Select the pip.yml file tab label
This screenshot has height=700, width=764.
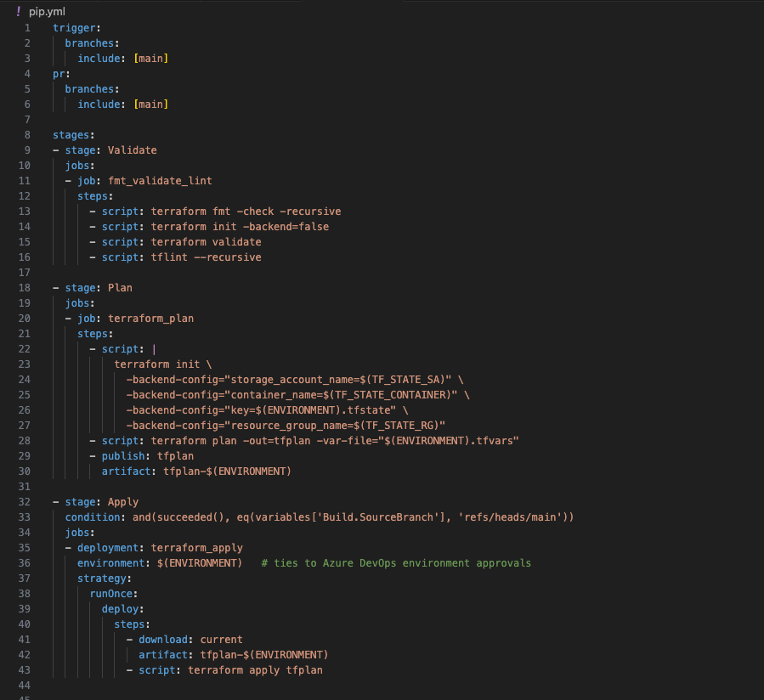47,12
